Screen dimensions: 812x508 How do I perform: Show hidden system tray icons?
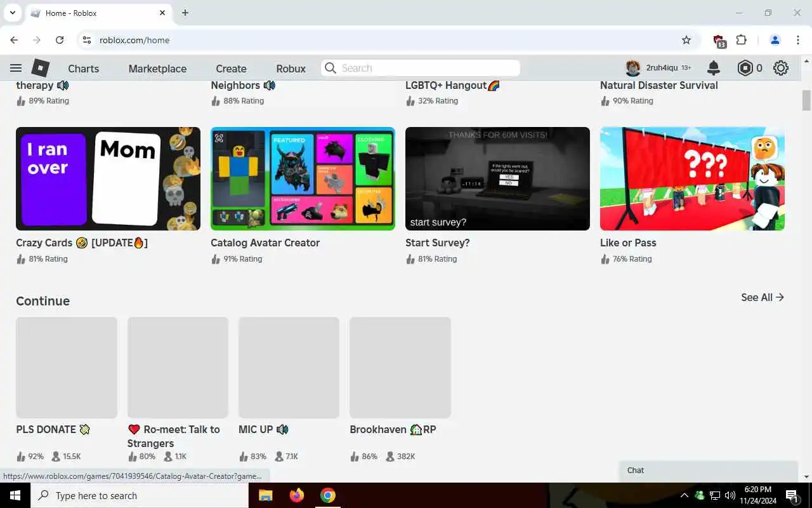[684, 495]
